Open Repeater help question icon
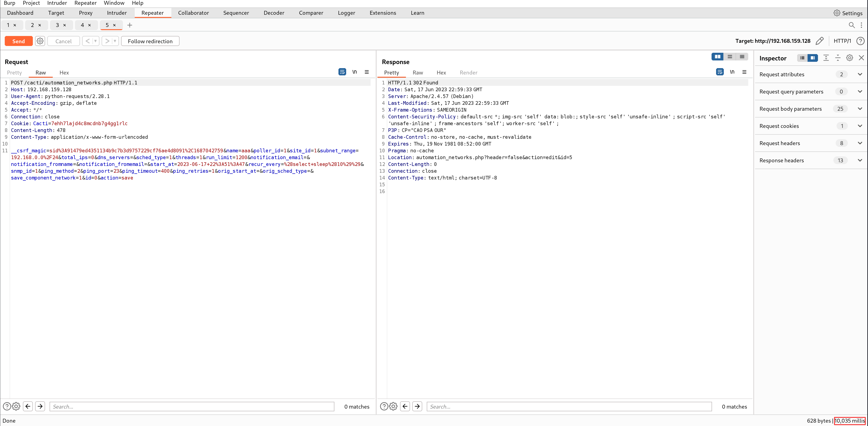The height and width of the screenshot is (426, 868). (860, 41)
